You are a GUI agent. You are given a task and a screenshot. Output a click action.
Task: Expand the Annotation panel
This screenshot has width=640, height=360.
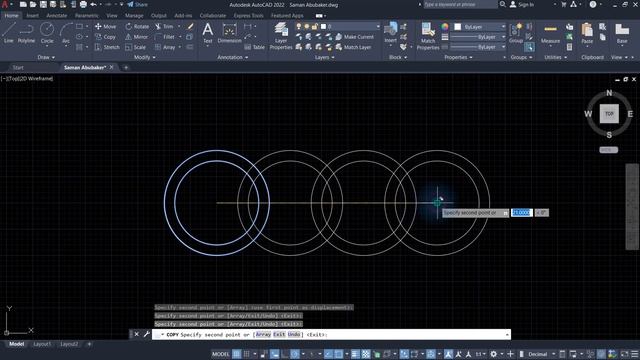pos(233,58)
